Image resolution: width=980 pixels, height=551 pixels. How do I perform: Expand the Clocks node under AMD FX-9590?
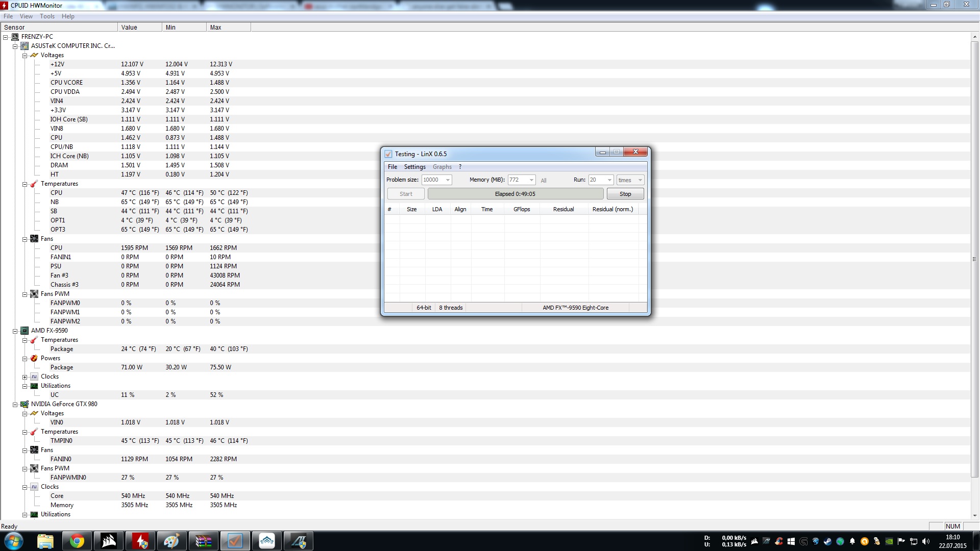pyautogui.click(x=24, y=377)
